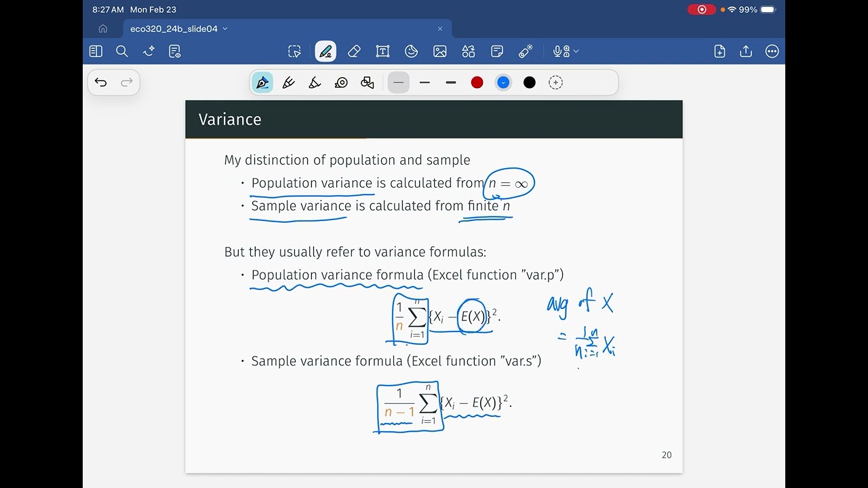The height and width of the screenshot is (488, 868).
Task: Tap the 8:27 AM clock
Action: click(108, 9)
